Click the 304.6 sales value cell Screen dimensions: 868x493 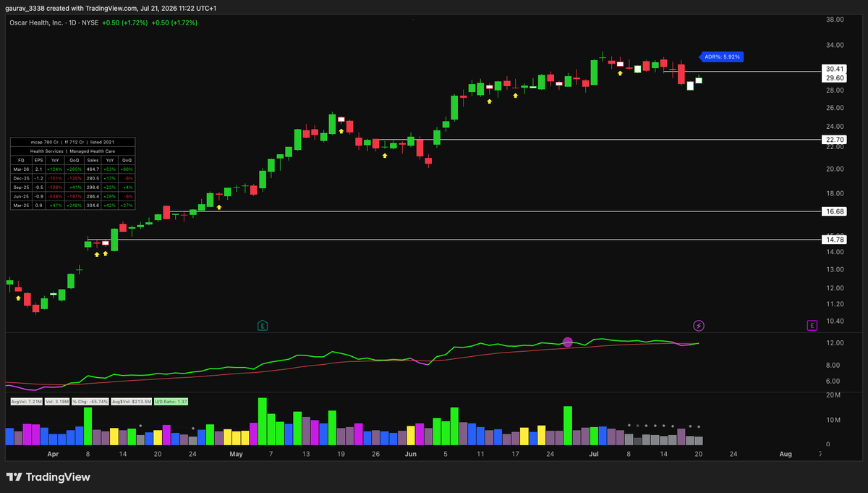point(93,206)
